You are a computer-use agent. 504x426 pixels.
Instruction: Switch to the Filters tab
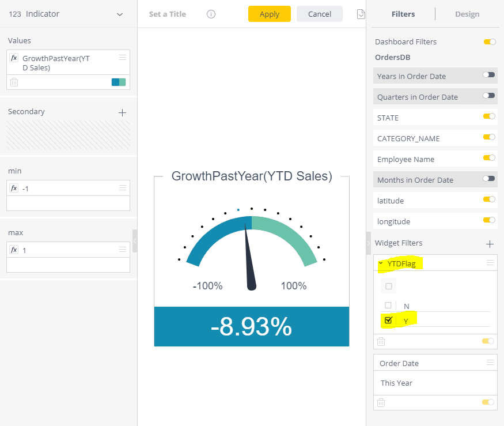click(403, 14)
